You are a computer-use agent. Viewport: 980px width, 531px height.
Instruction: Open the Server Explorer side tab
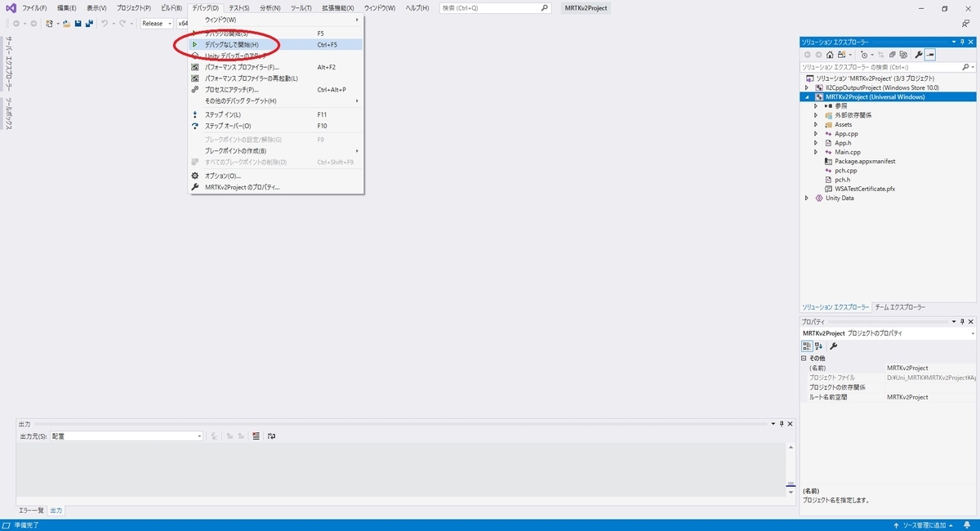tap(8, 64)
